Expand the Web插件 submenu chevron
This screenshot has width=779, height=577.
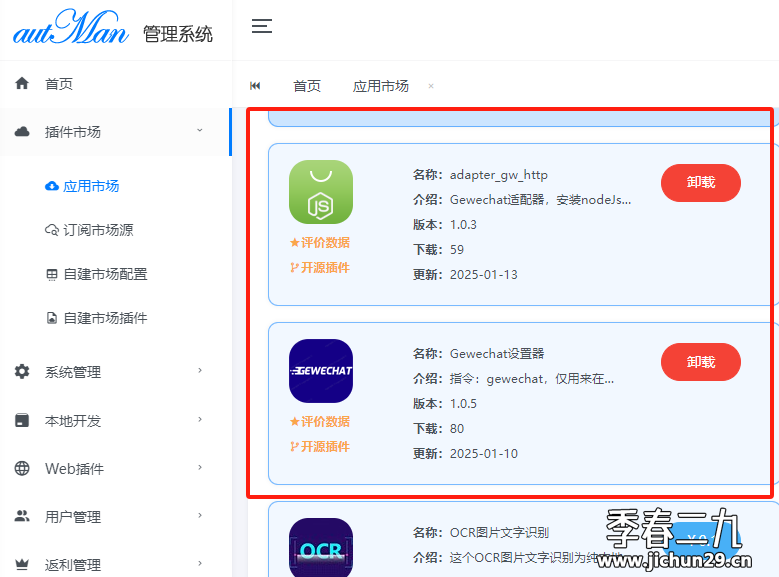coord(200,467)
